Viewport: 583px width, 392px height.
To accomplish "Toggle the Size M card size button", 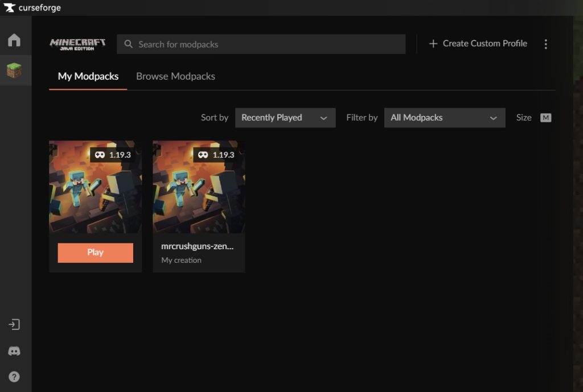I will (x=545, y=118).
